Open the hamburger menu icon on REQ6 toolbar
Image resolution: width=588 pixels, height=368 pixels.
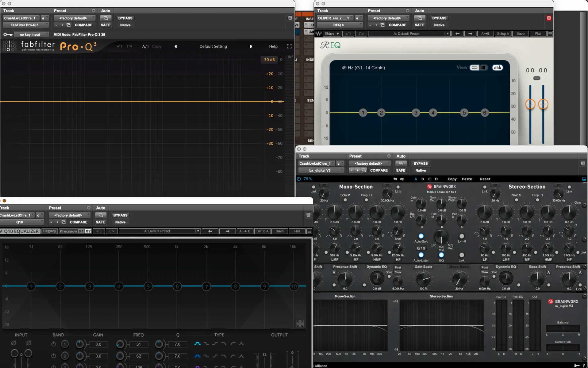pos(550,34)
